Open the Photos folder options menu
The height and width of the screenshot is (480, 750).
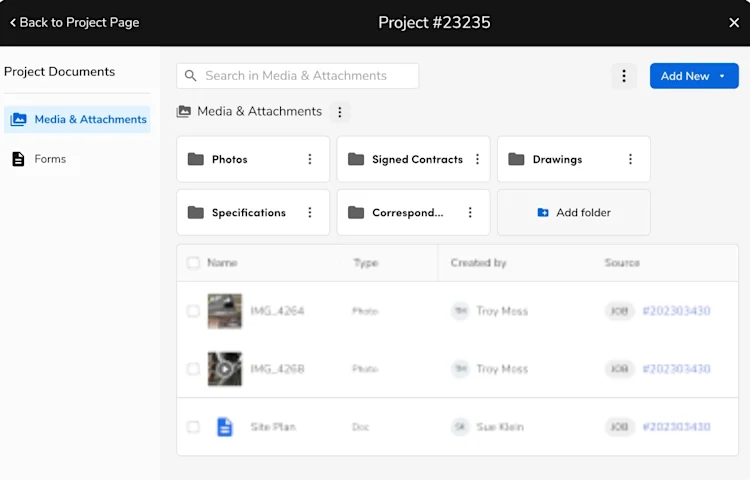coord(310,159)
